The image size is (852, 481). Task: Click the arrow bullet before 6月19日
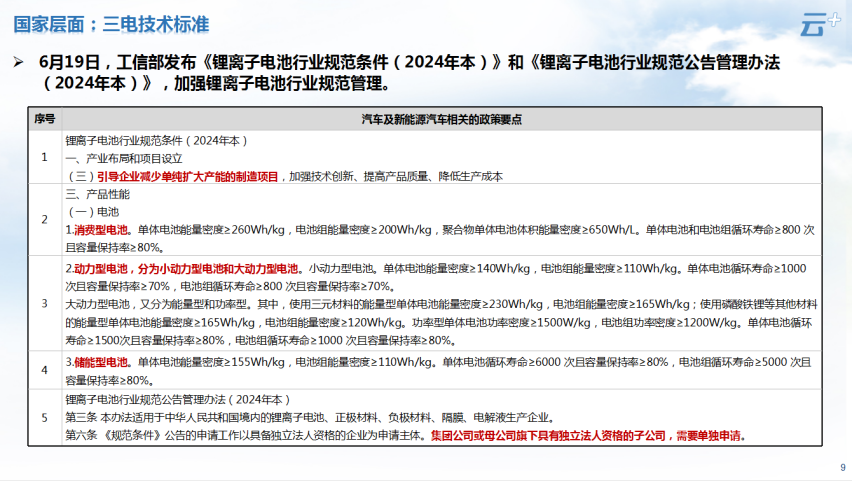coord(18,63)
